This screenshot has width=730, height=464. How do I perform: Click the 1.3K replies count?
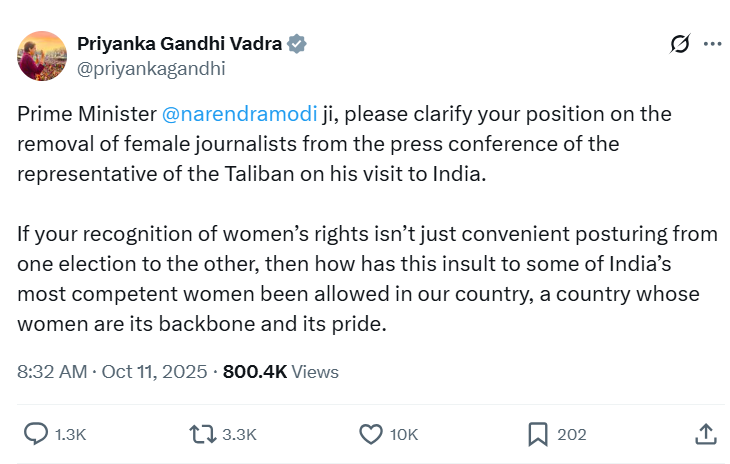pos(70,434)
